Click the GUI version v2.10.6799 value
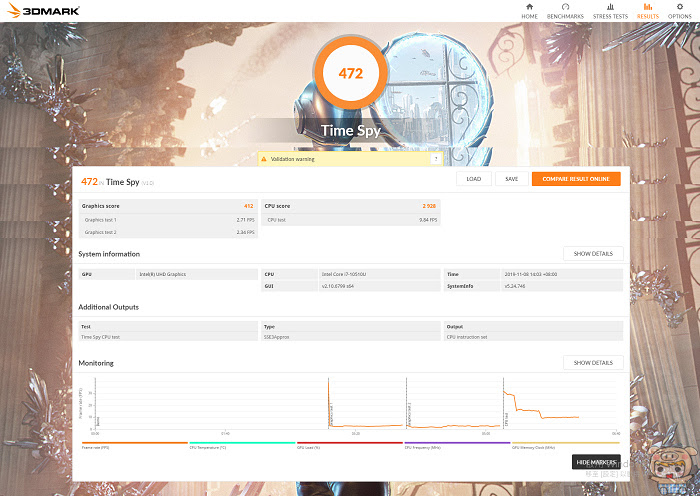700x496 pixels. click(338, 286)
